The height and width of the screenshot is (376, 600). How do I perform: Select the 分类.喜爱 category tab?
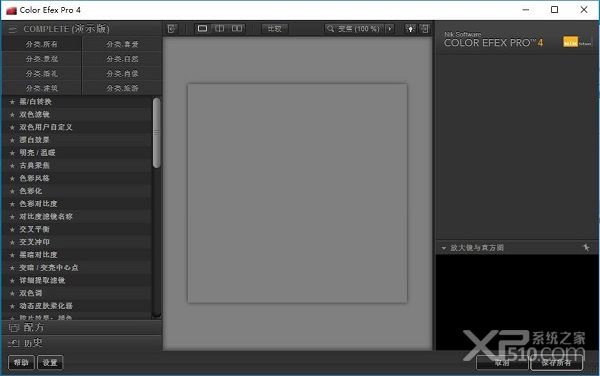coord(122,44)
